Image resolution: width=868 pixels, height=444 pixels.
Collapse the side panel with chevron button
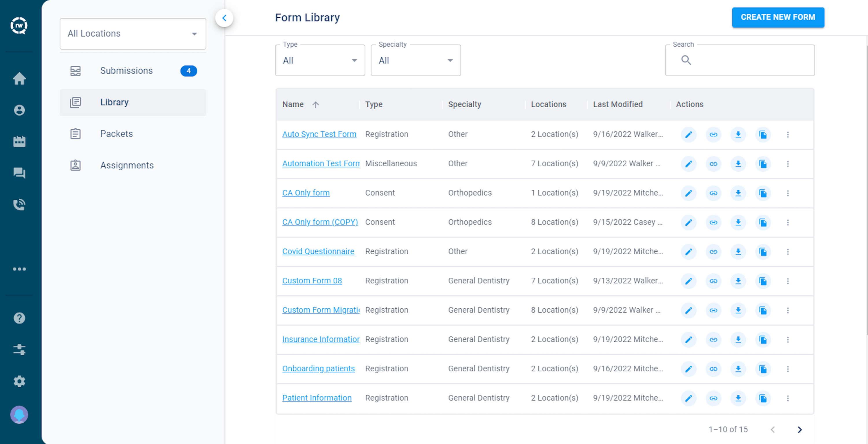click(x=224, y=18)
